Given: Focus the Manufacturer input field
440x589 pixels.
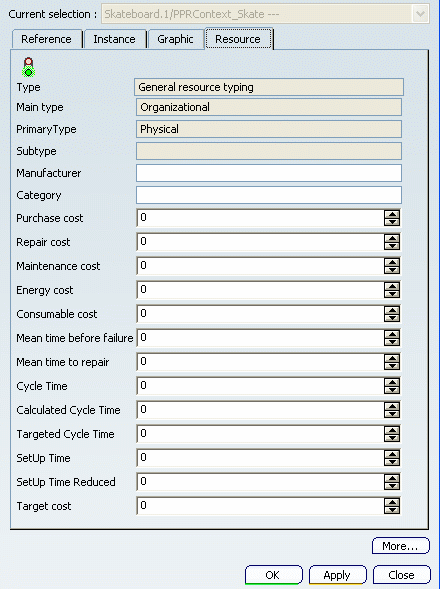Looking at the screenshot, I should pos(269,173).
